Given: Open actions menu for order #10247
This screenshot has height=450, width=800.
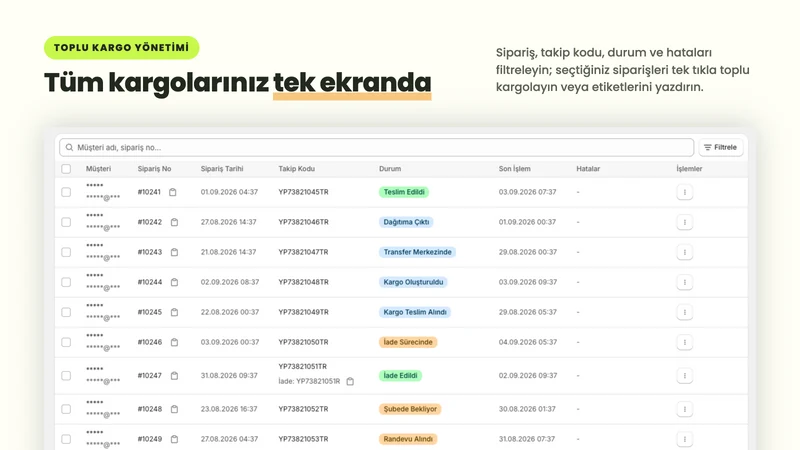Looking at the screenshot, I should (x=685, y=376).
